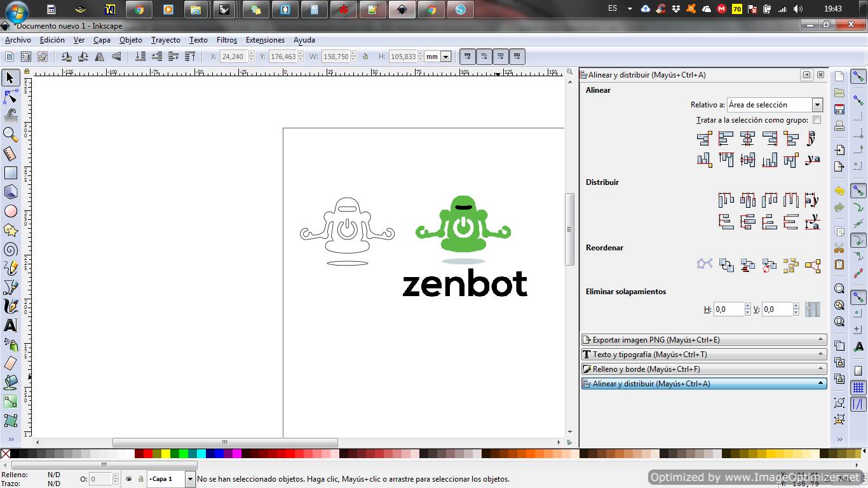Align bottom edges of objects

tap(769, 159)
